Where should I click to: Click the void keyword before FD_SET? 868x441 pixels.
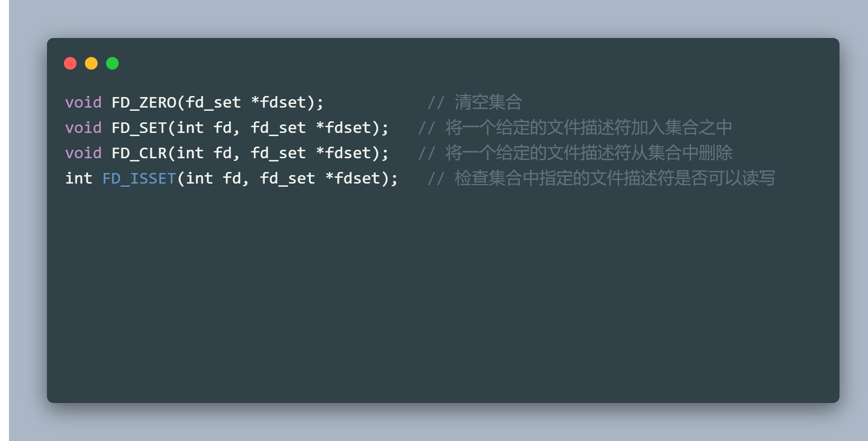click(83, 128)
